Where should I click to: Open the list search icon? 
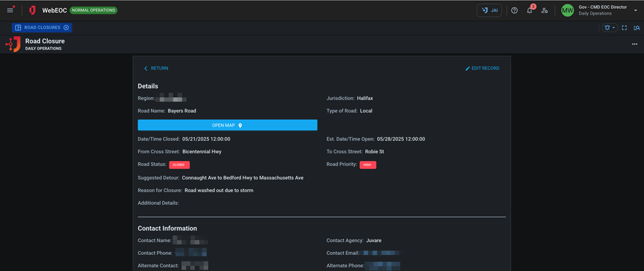636,28
